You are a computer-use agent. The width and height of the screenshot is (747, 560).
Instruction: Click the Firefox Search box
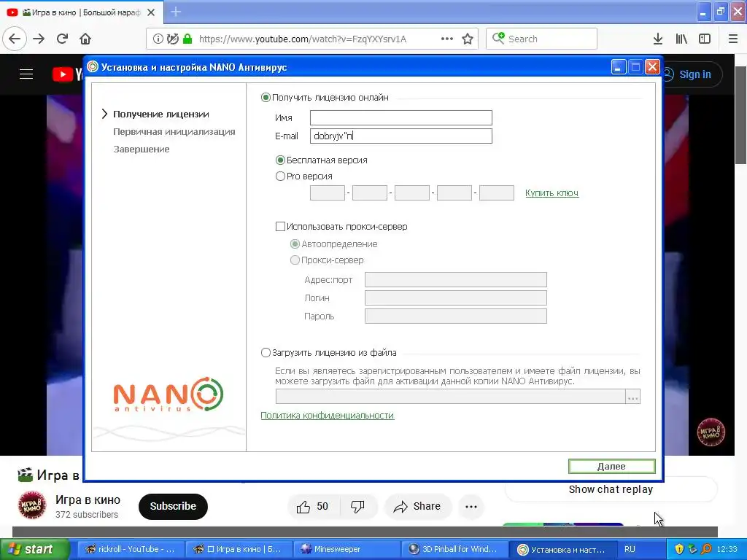pos(541,39)
